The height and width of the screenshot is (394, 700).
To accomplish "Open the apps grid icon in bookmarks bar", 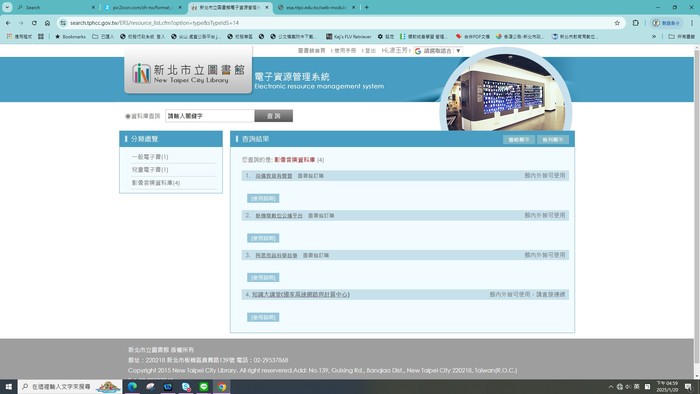I will click(41, 37).
